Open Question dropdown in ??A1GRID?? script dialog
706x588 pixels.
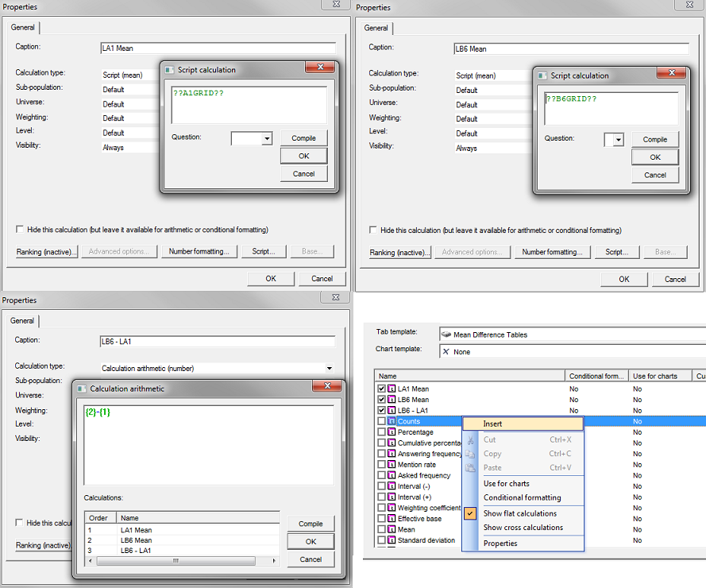click(266, 139)
